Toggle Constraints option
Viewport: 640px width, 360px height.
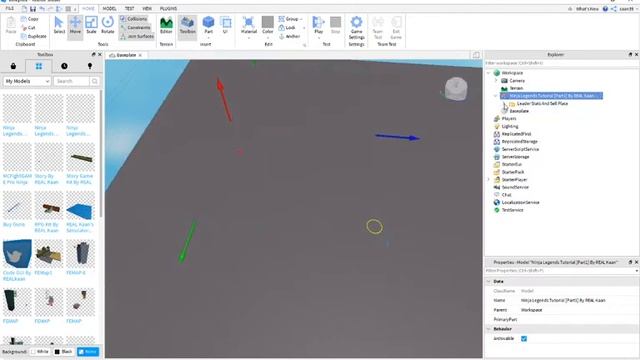[136, 28]
